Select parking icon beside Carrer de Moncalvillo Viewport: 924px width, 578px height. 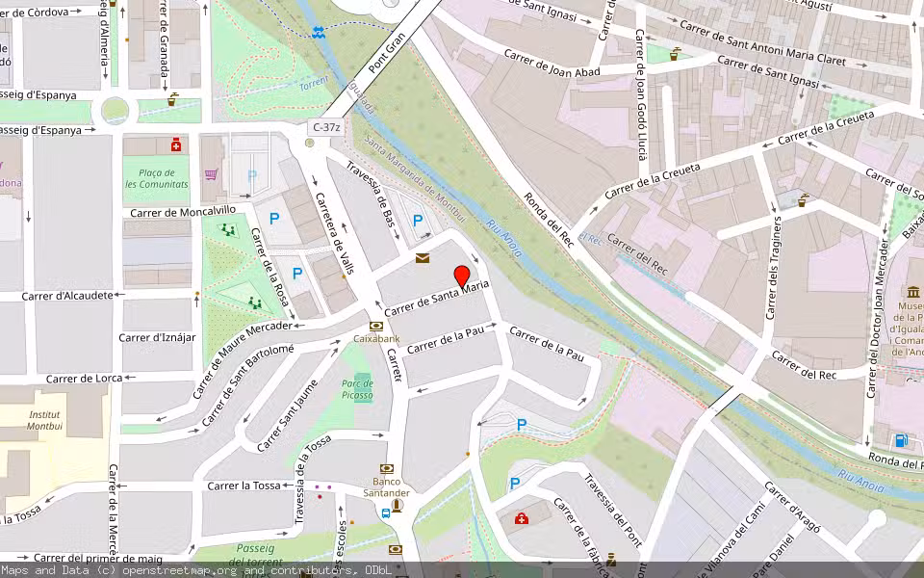pyautogui.click(x=274, y=219)
